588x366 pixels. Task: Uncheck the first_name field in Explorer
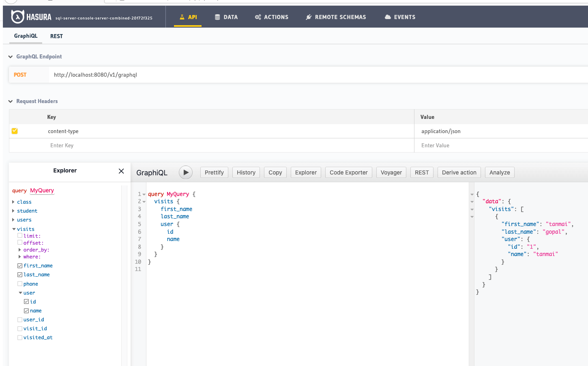[x=20, y=266]
